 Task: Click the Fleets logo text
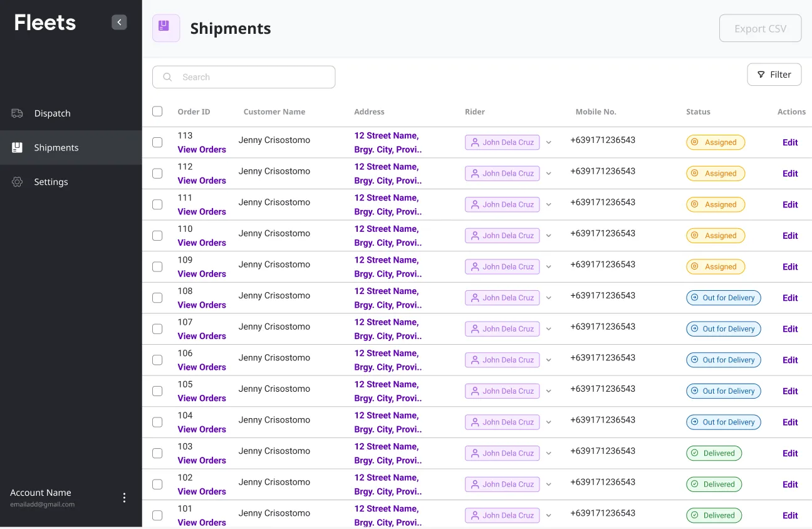[x=45, y=23]
